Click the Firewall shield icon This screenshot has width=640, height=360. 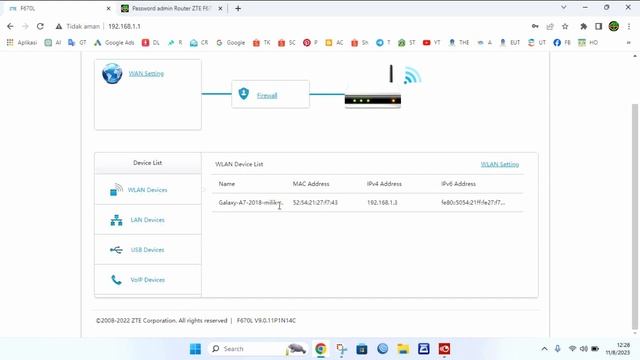(x=244, y=94)
